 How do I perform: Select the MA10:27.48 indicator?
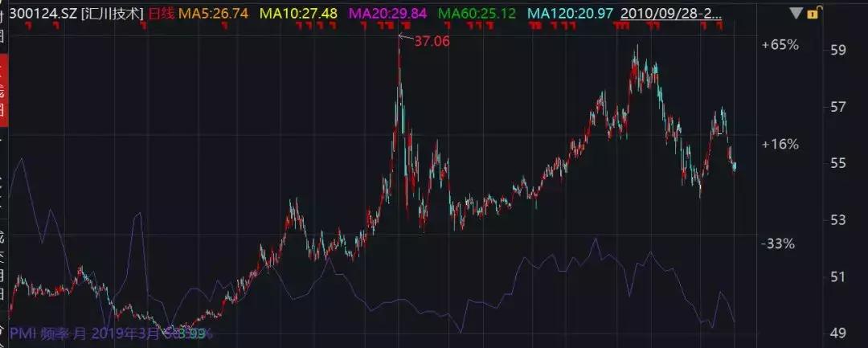point(298,14)
